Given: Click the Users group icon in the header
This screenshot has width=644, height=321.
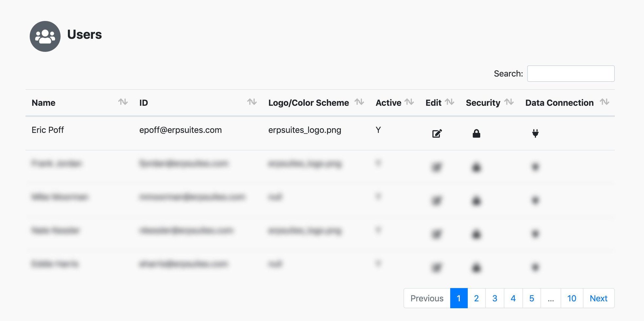Looking at the screenshot, I should pos(45,36).
